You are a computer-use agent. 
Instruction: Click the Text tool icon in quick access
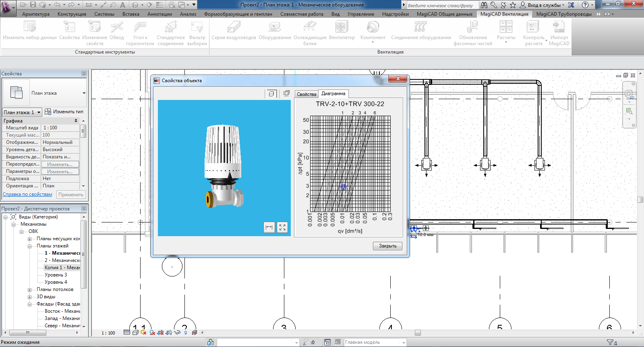pyautogui.click(x=123, y=5)
